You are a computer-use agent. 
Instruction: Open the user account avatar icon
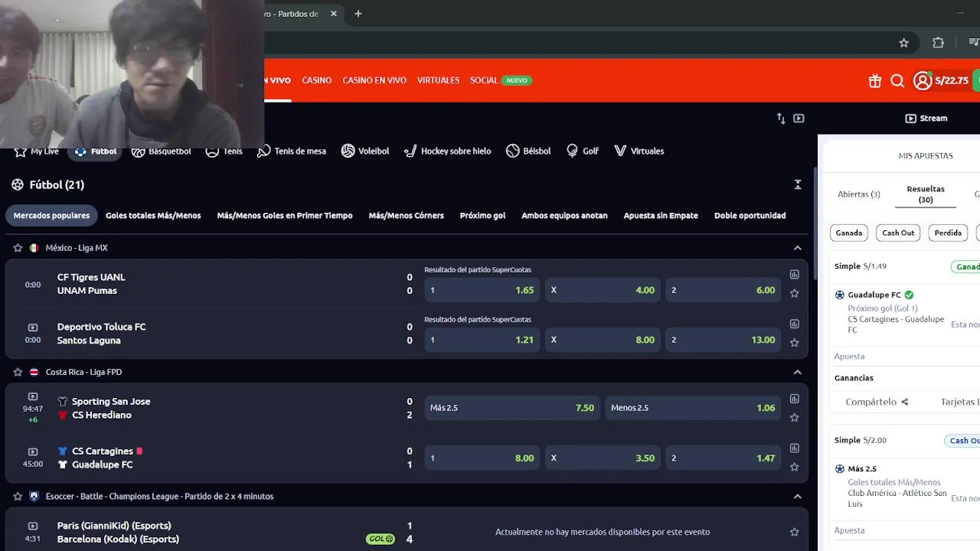pyautogui.click(x=923, y=80)
